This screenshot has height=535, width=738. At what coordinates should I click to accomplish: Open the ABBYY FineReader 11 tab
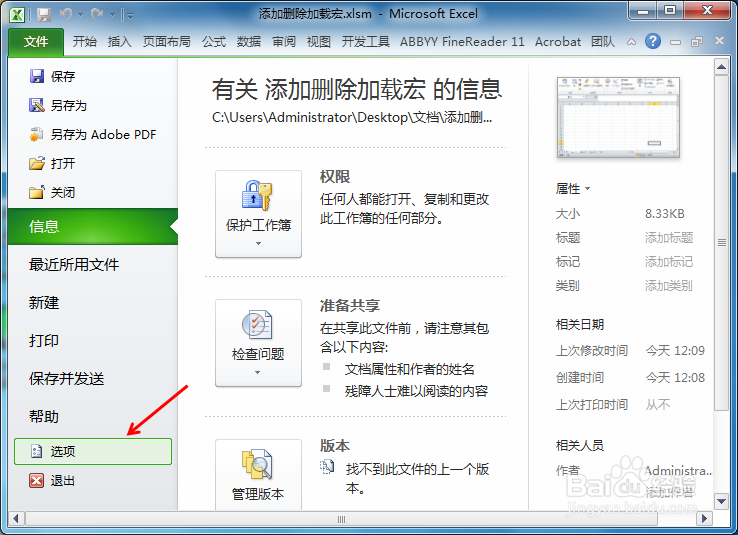[x=462, y=42]
